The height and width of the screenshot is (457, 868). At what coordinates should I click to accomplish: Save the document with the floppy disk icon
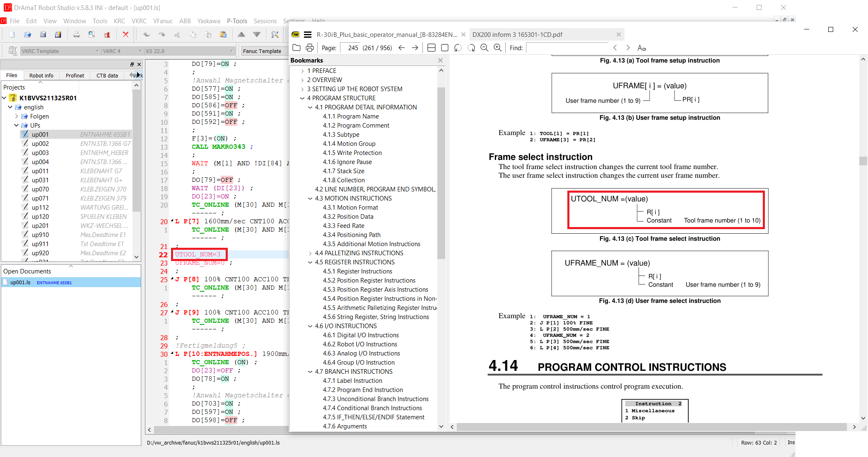[x=43, y=34]
